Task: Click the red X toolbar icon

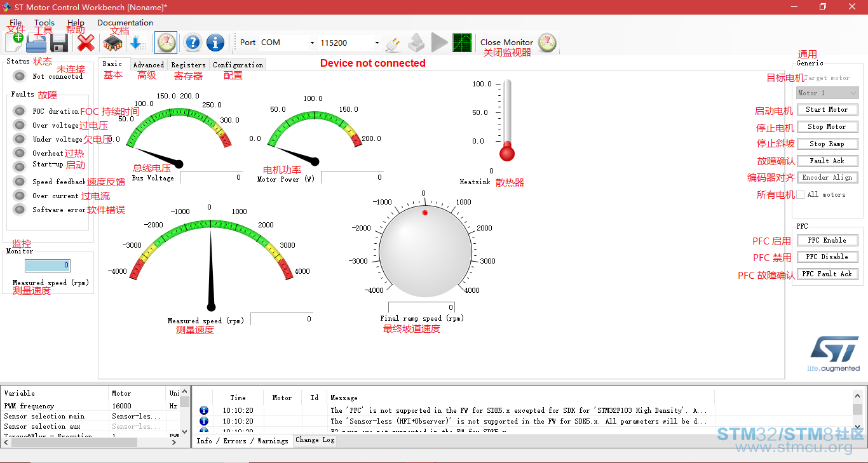Action: (x=86, y=43)
